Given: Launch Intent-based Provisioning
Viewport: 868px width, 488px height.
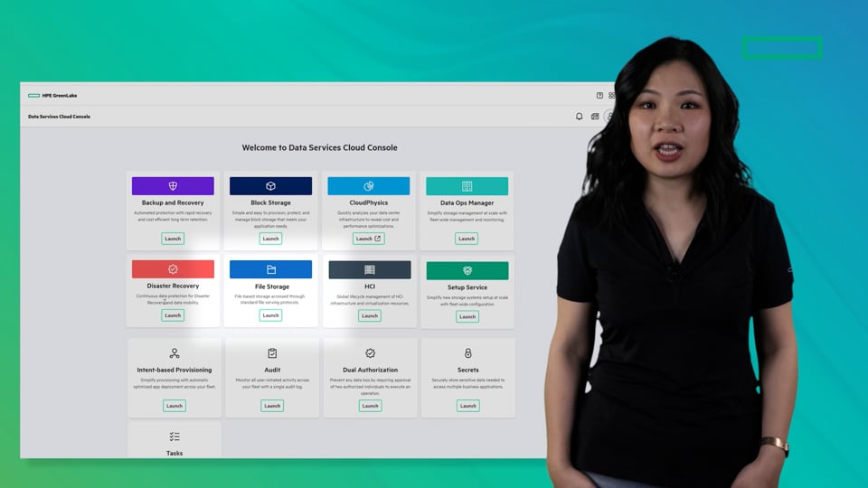Looking at the screenshot, I should tap(175, 406).
